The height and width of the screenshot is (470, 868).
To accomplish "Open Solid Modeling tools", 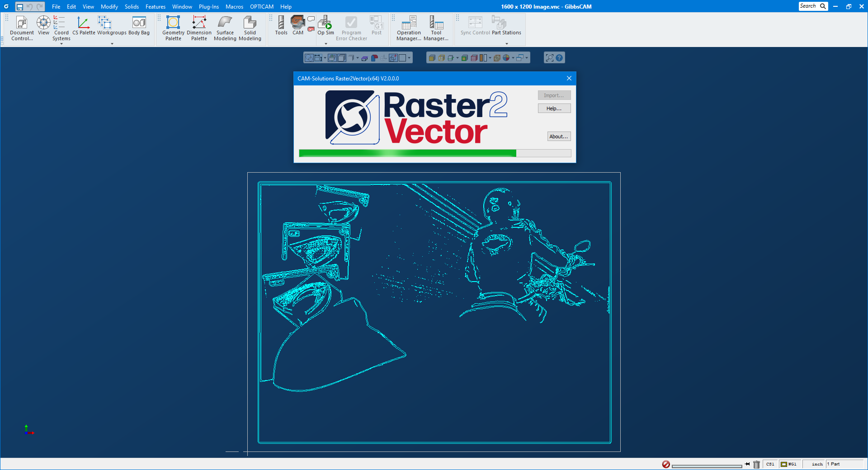I will [250, 28].
